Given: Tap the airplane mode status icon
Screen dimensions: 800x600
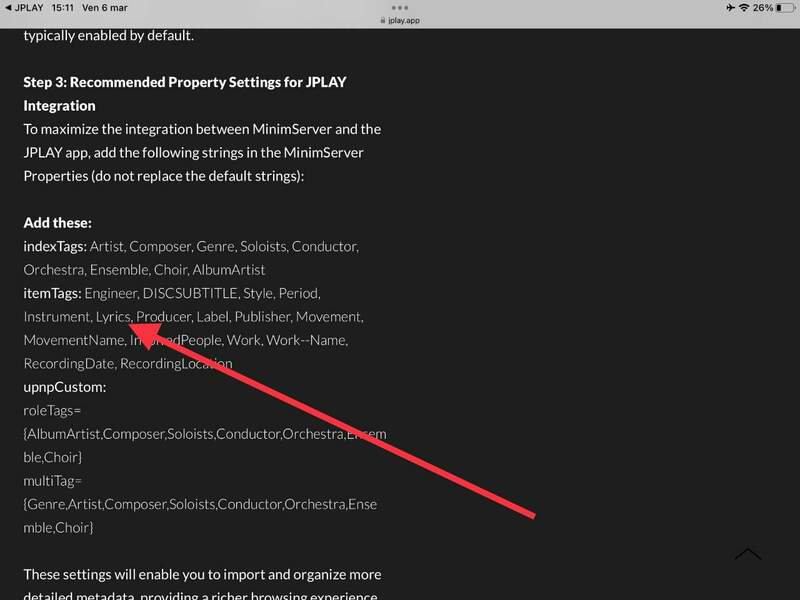Looking at the screenshot, I should [731, 8].
